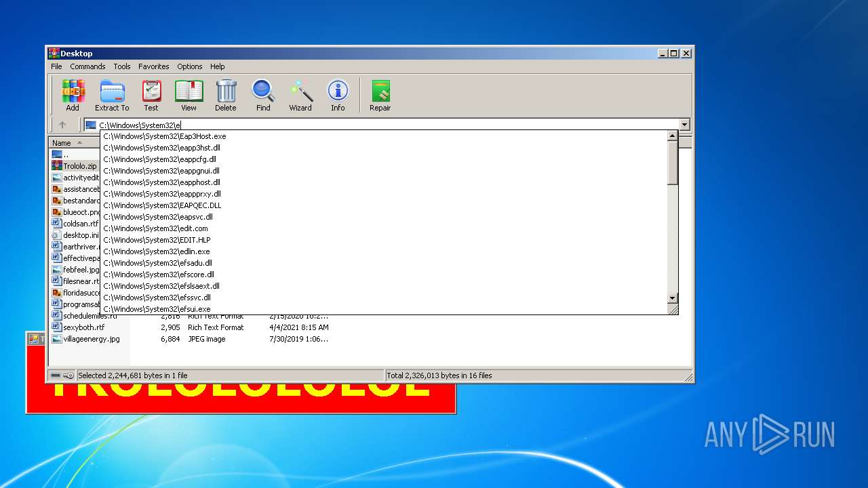Select desktop.ini file
The image size is (868, 488).
[x=75, y=235]
